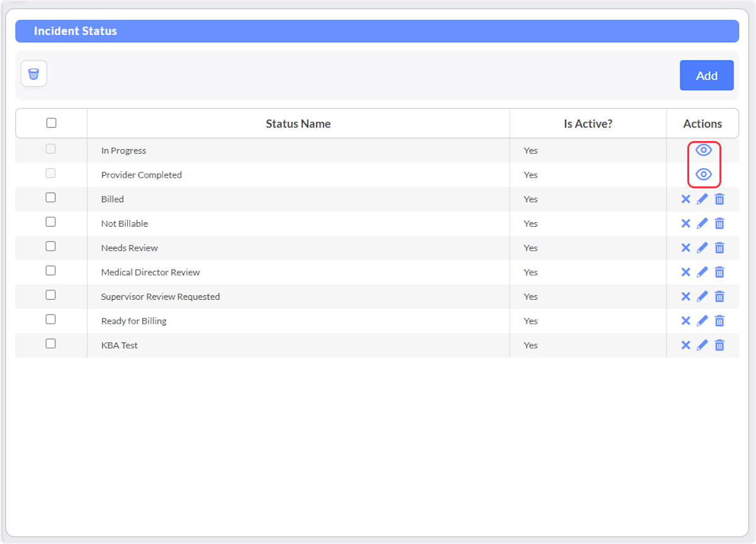The height and width of the screenshot is (544, 756).
Task: Delete the KBA Test status
Action: 719,345
